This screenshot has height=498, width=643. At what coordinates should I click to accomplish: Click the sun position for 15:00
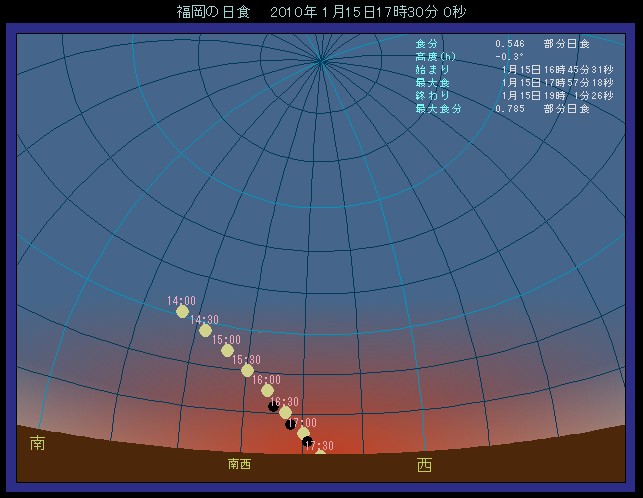pyautogui.click(x=227, y=350)
